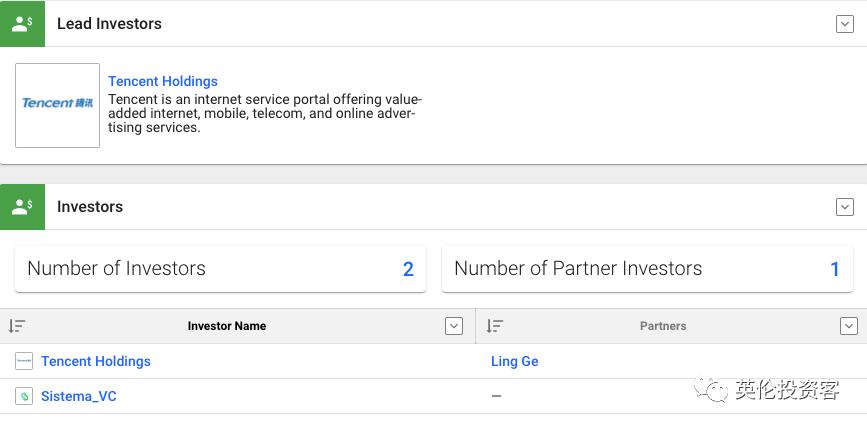Open the Tencent Holdings lead investor link

point(163,81)
